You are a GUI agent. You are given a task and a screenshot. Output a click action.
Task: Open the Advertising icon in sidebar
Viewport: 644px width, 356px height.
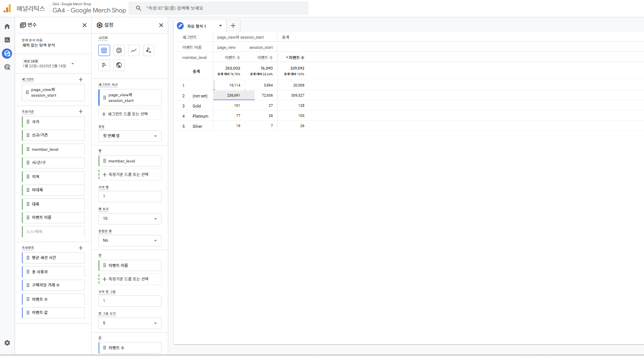coord(7,67)
